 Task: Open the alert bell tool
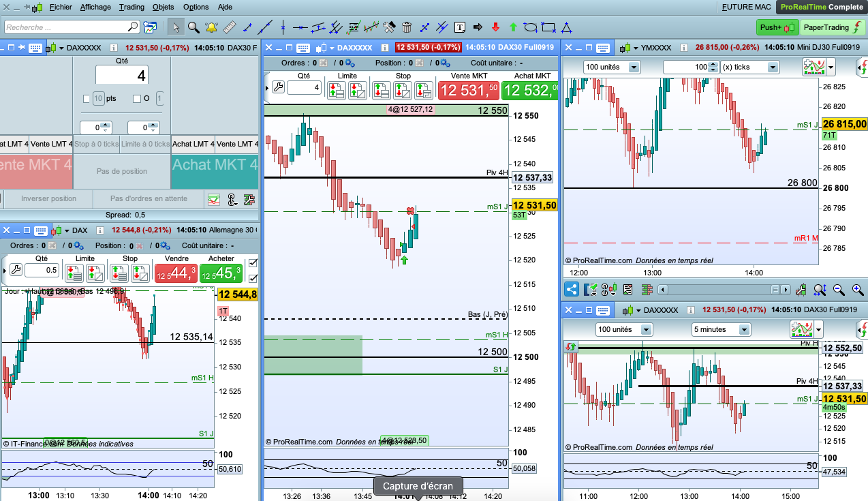211,27
